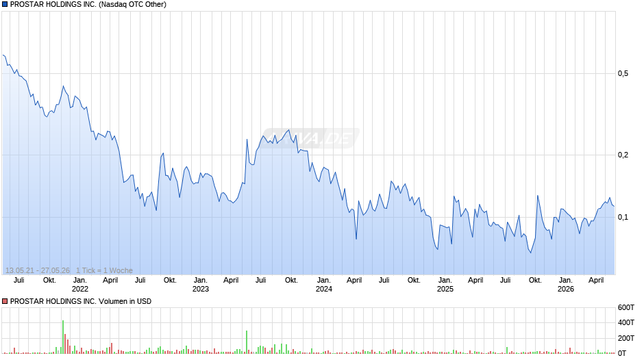Click the 600T volume axis label
This screenshot has height=360, width=644.
pos(626,307)
